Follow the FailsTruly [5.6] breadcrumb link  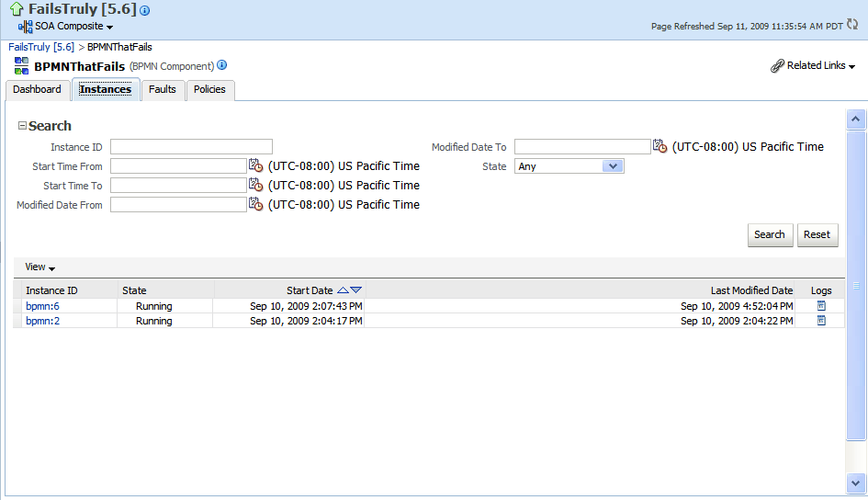coord(41,47)
